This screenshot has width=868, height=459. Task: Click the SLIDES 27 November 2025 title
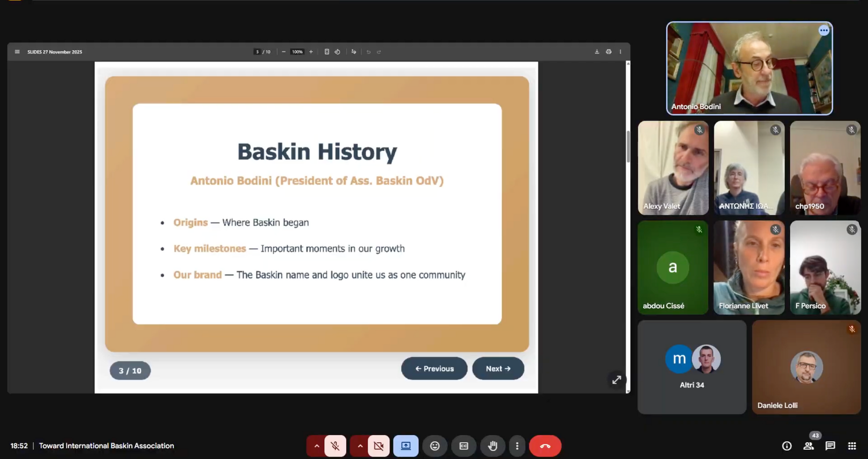pyautogui.click(x=55, y=52)
